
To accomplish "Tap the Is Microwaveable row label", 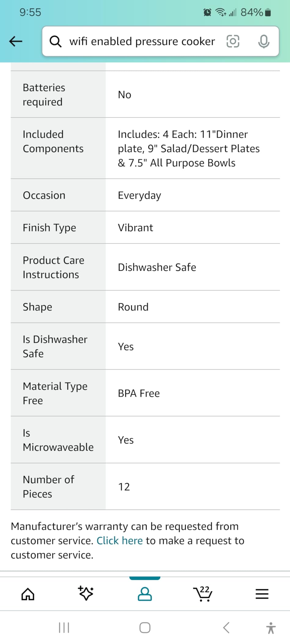I will 58,440.
